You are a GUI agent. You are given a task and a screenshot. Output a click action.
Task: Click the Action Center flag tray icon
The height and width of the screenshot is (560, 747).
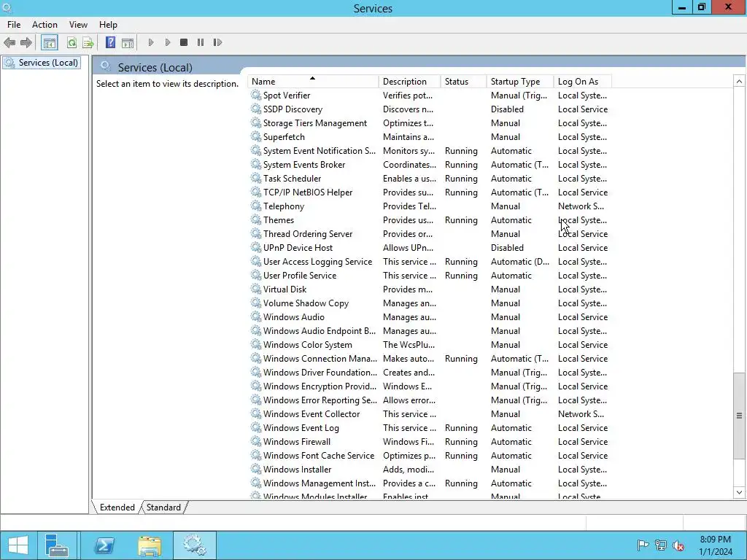(643, 545)
